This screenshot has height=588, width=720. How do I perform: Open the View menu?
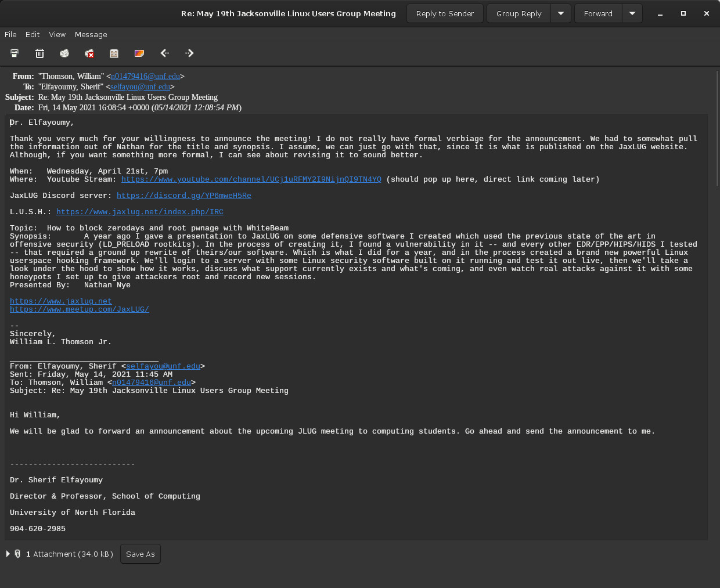[57, 35]
